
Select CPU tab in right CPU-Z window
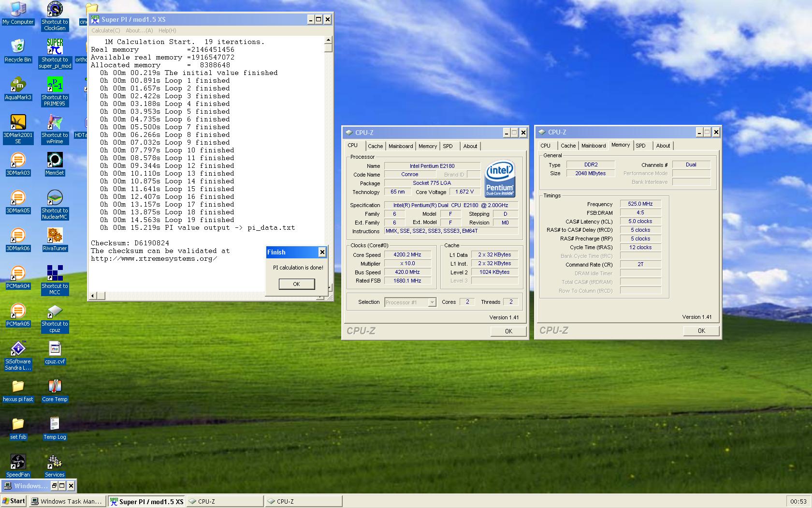click(545, 146)
